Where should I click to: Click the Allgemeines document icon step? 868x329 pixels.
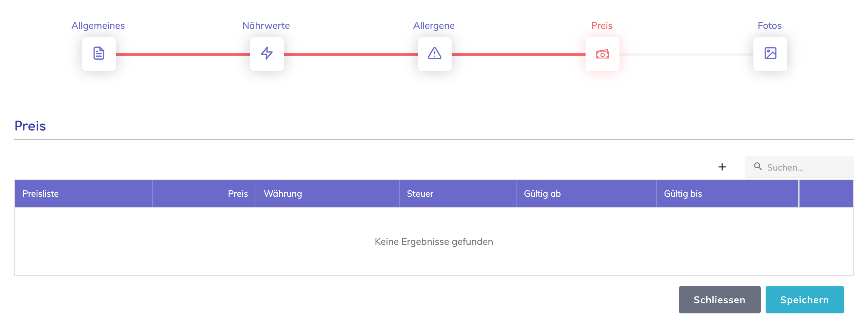pos(99,54)
